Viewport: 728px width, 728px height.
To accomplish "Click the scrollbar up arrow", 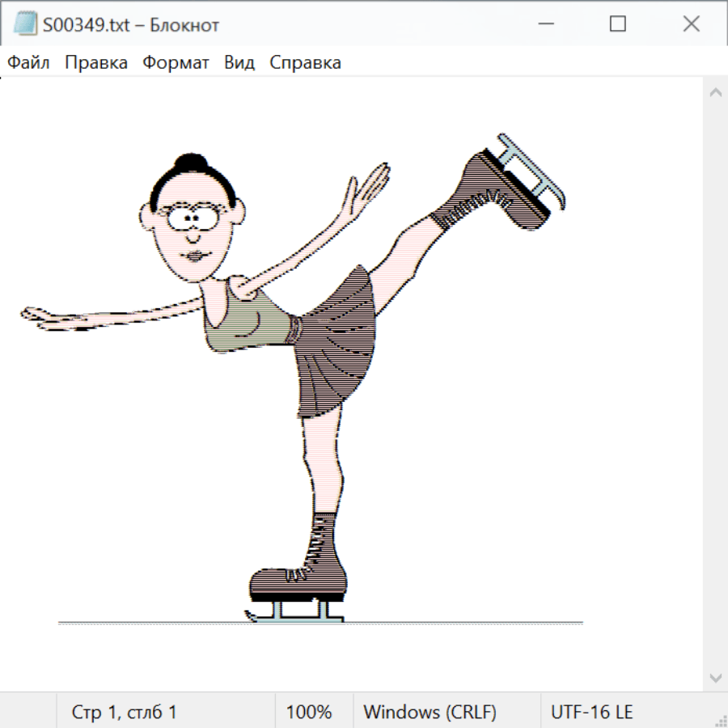I will coord(715,93).
